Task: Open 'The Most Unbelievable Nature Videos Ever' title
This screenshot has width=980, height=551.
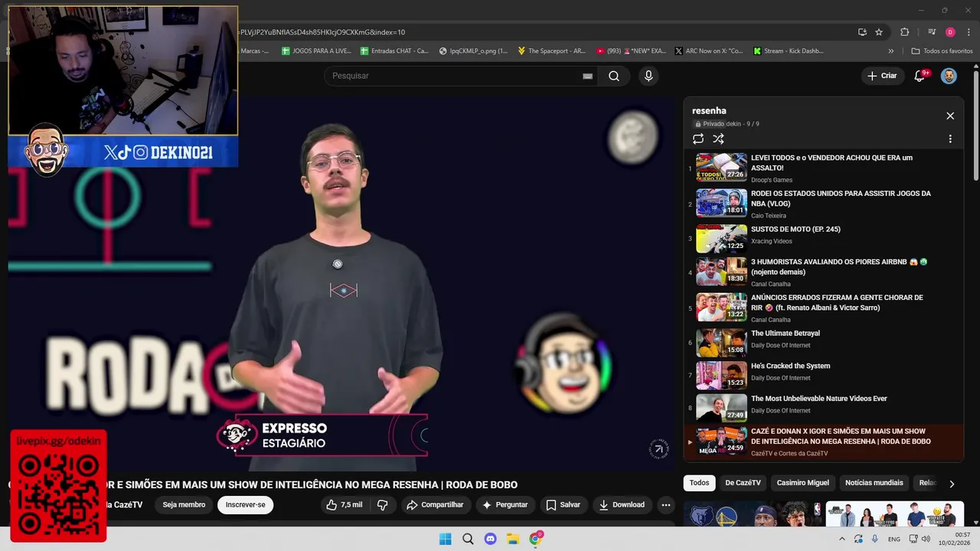Action: pos(818,399)
